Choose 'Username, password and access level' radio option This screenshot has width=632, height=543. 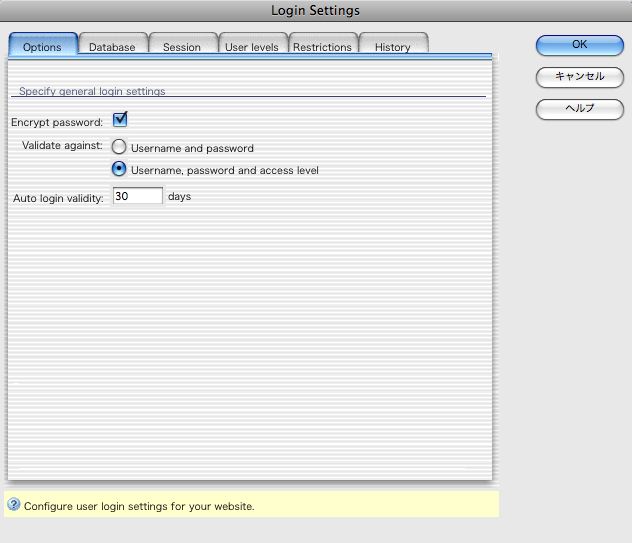[119, 170]
